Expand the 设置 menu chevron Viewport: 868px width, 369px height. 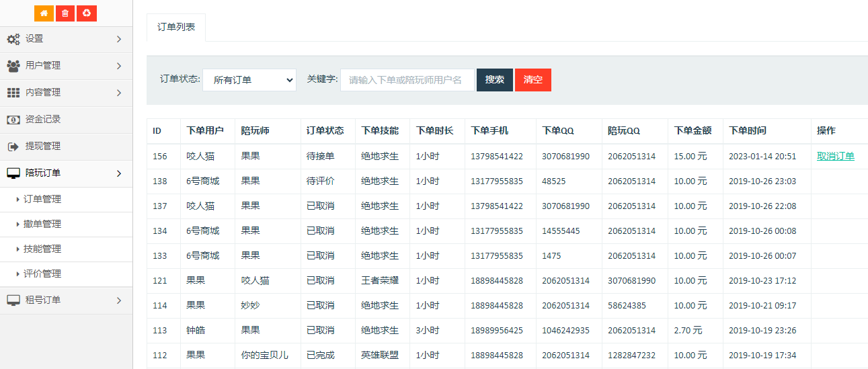pos(119,39)
